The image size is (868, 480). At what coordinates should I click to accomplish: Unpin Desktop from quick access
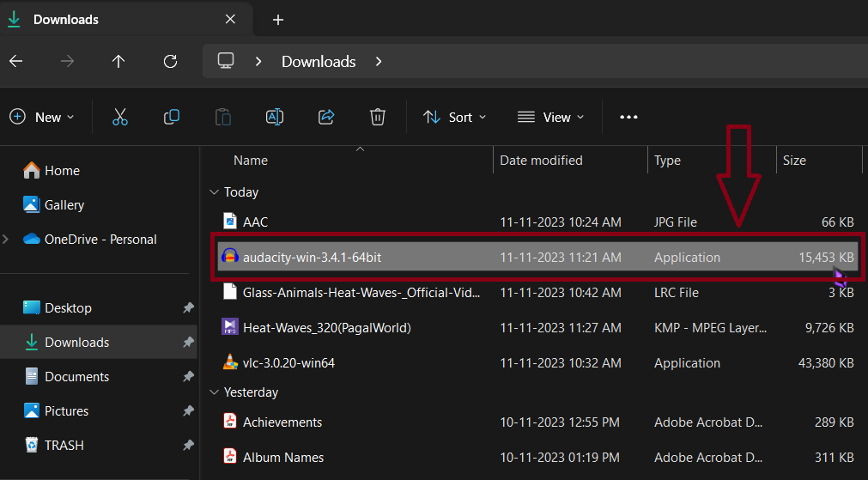click(188, 308)
